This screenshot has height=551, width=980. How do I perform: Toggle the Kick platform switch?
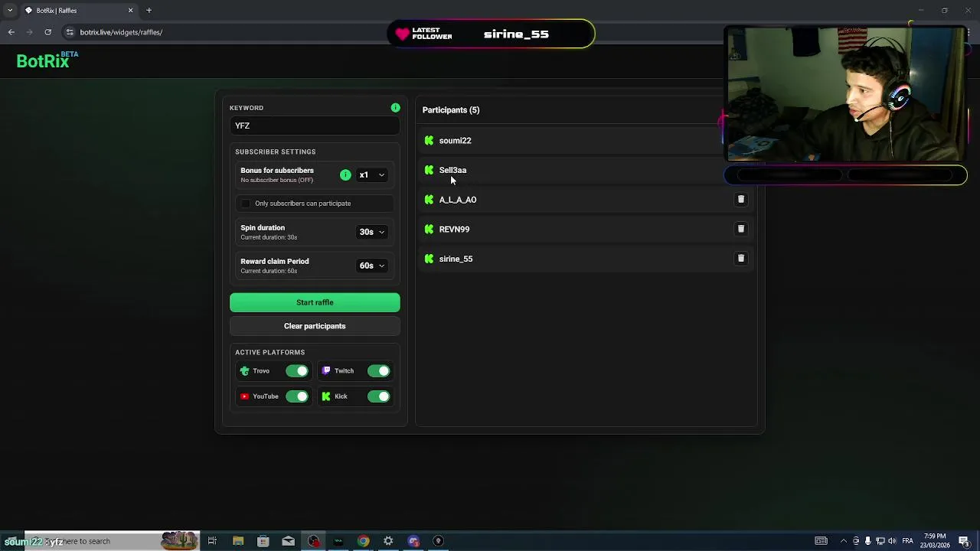coord(378,396)
